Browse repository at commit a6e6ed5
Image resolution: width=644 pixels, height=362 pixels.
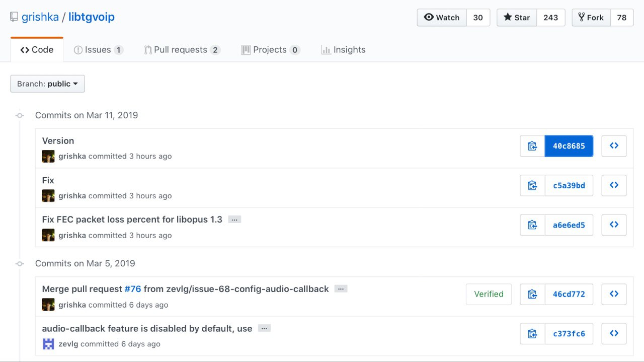(614, 225)
